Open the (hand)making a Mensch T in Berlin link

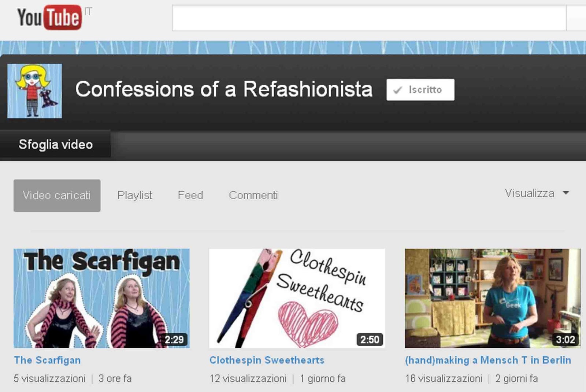[488, 360]
